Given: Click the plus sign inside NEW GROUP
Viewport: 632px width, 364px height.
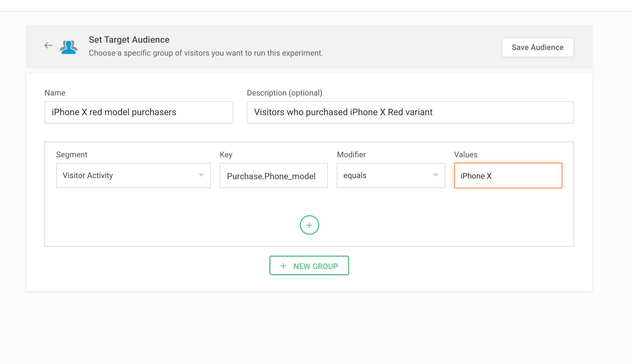Looking at the screenshot, I should click(283, 266).
